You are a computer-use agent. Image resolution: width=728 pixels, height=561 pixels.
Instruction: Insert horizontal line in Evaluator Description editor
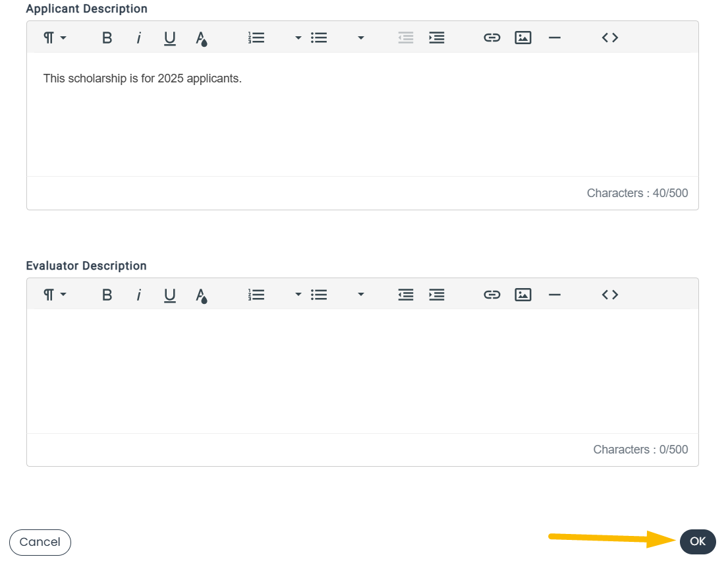pyautogui.click(x=555, y=295)
